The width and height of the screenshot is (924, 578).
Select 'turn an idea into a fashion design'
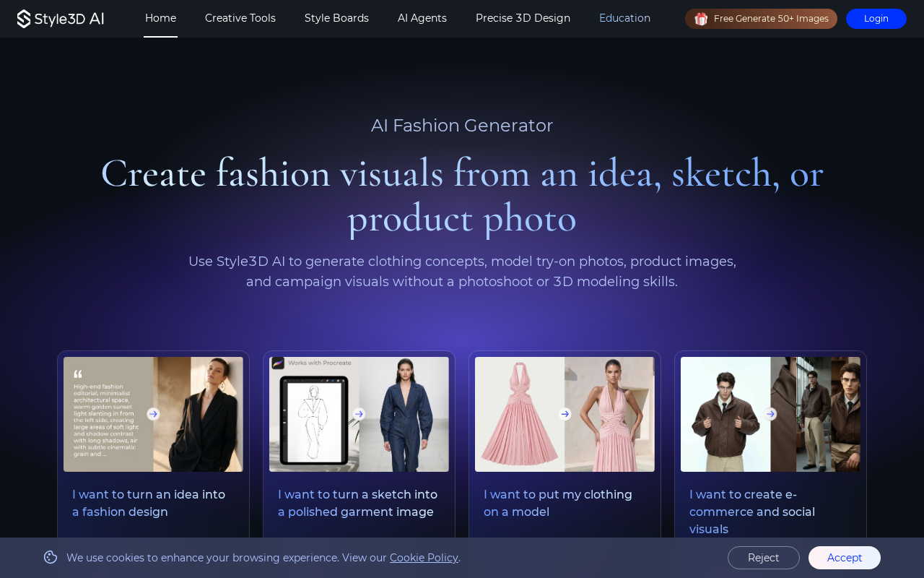[x=149, y=504]
